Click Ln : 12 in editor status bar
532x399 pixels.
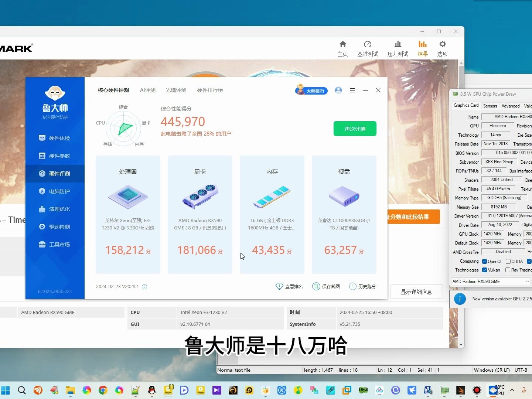point(385,370)
